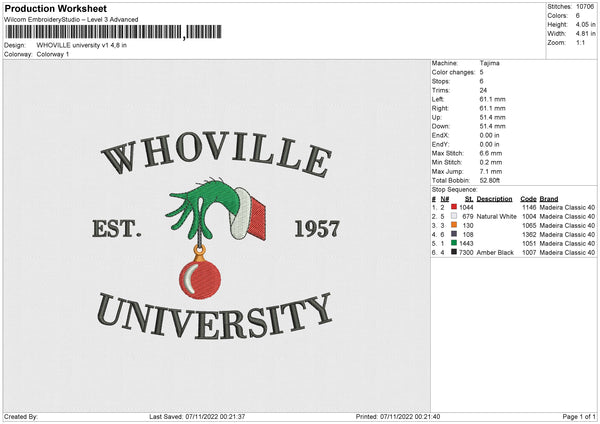Click the Width value 4.81 in
This screenshot has height=424, width=600.
point(585,34)
